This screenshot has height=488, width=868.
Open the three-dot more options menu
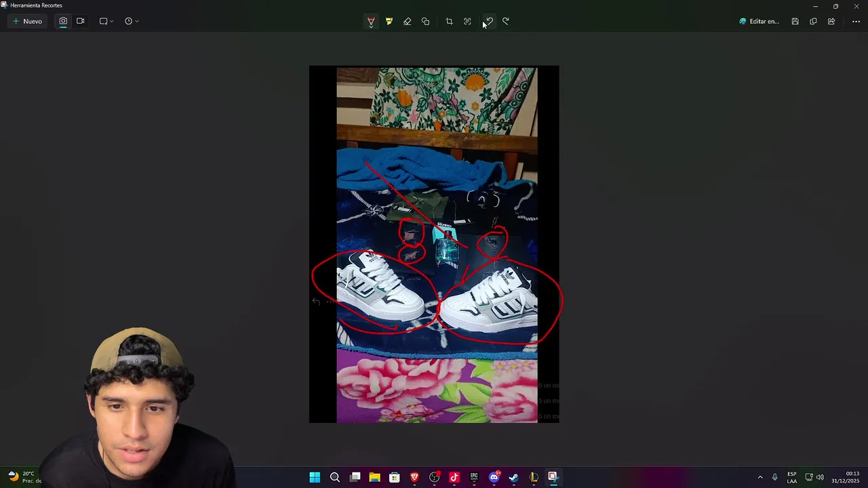(x=856, y=22)
